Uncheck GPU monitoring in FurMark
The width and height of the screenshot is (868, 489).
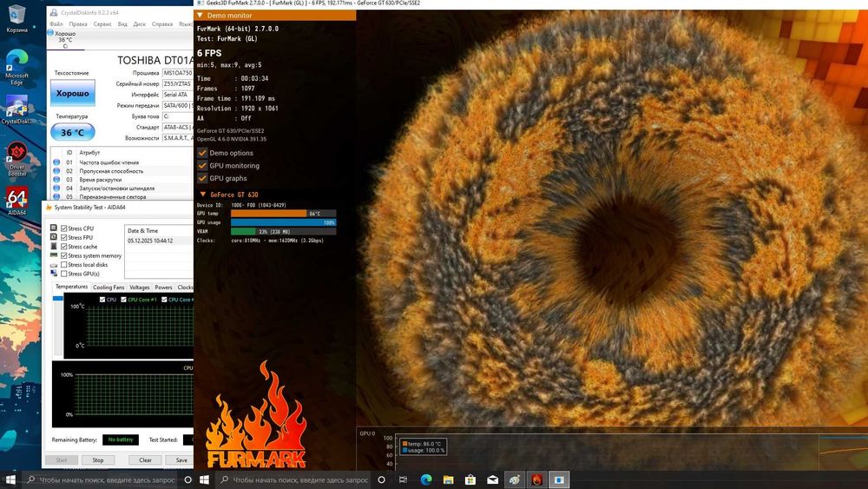pyautogui.click(x=202, y=166)
